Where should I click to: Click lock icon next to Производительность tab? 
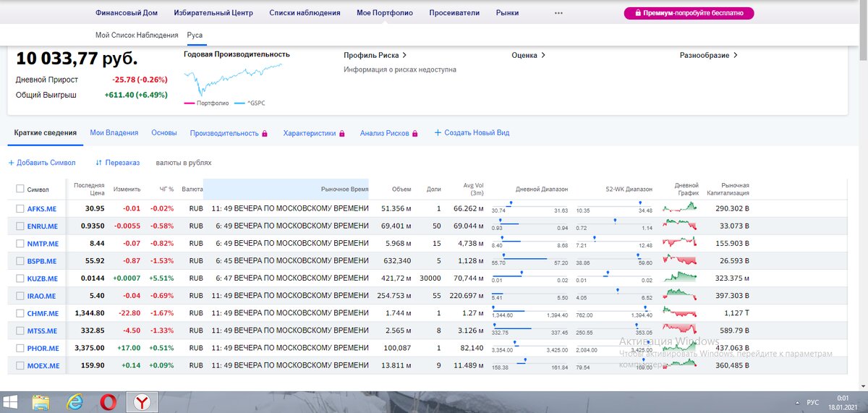265,134
